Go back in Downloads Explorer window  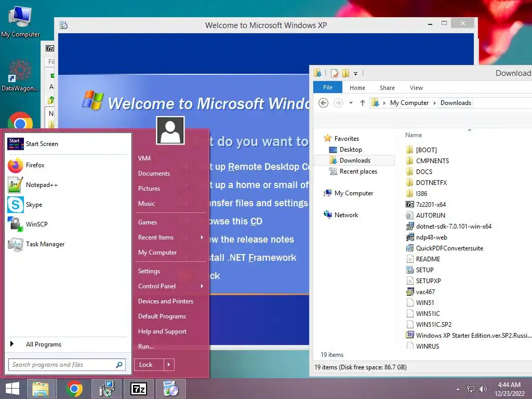pos(323,103)
